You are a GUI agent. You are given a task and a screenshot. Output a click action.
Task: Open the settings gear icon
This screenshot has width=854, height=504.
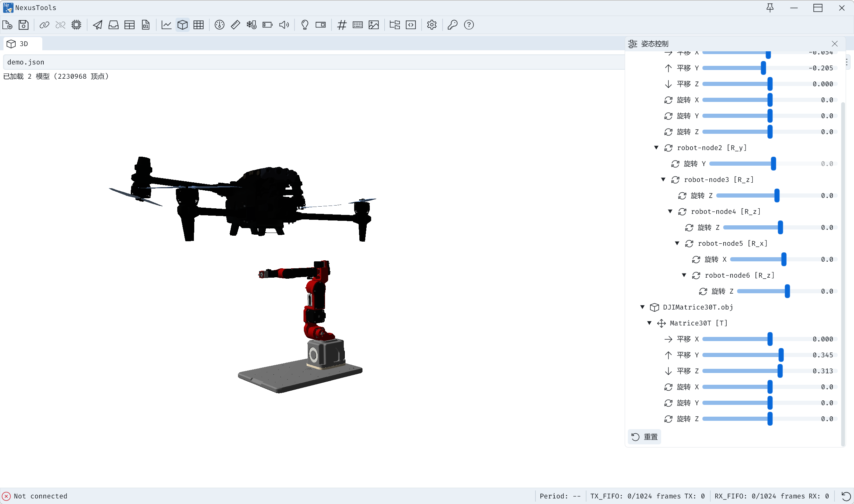coord(432,25)
